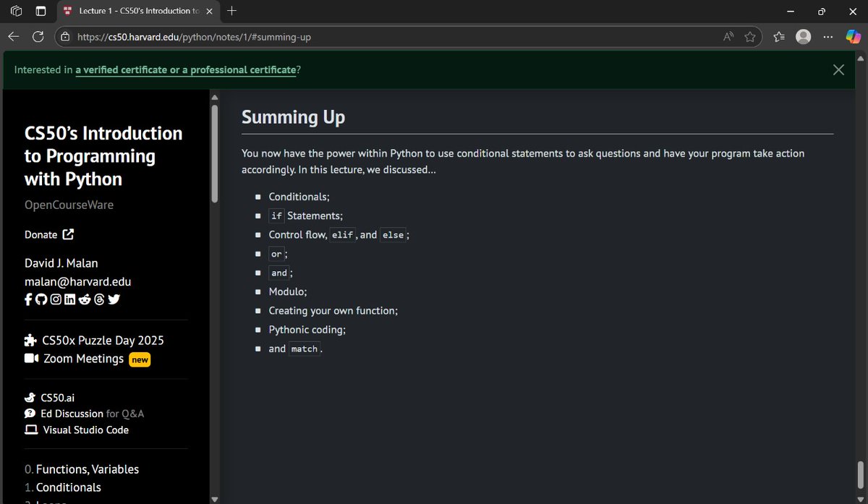Viewport: 868px width, 504px height.
Task: Open the verified certificate or professional certificate link
Action: (186, 69)
